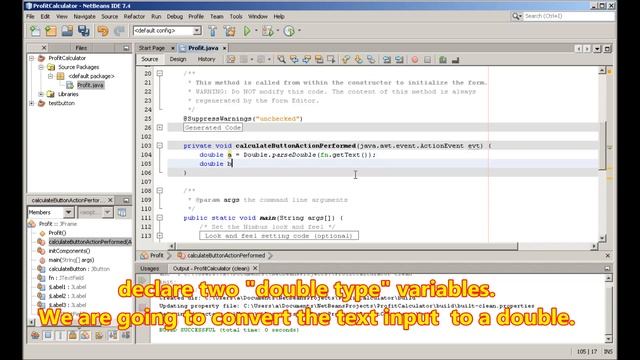The height and width of the screenshot is (360, 640).
Task: Click the Last Edit icon in editor toolbar
Action: [x=231, y=60]
